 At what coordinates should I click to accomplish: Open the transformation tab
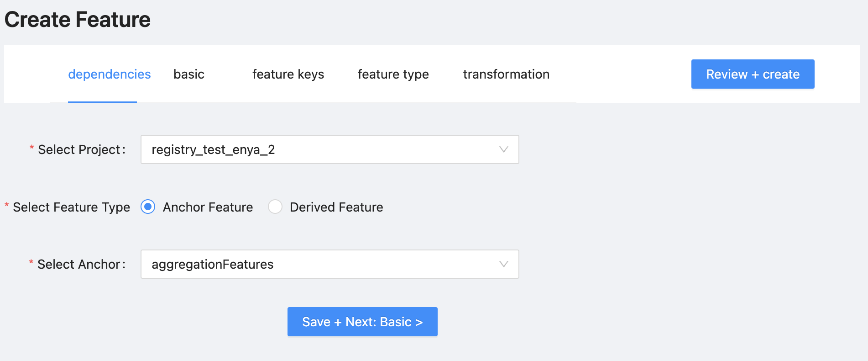(x=506, y=74)
